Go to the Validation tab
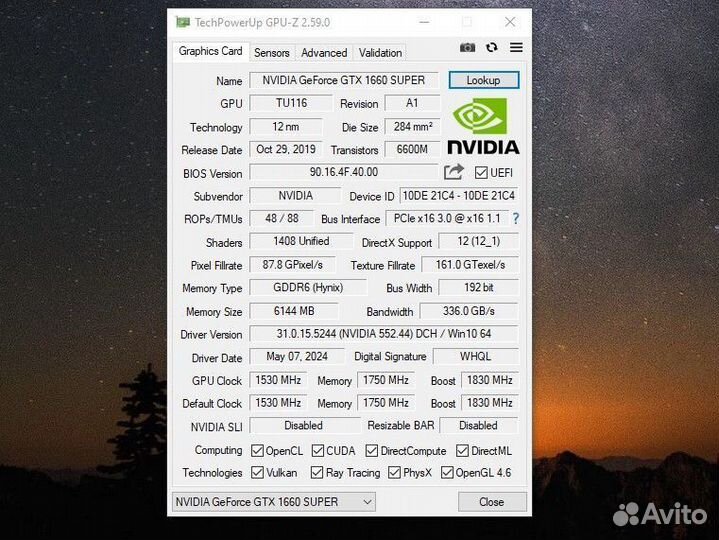The image size is (719, 540). 380,53
